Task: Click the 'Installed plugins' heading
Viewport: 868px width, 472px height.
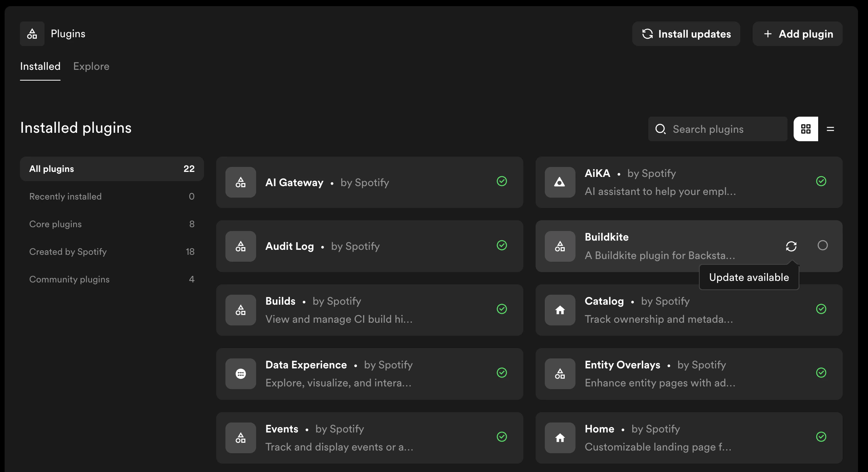Action: click(76, 128)
